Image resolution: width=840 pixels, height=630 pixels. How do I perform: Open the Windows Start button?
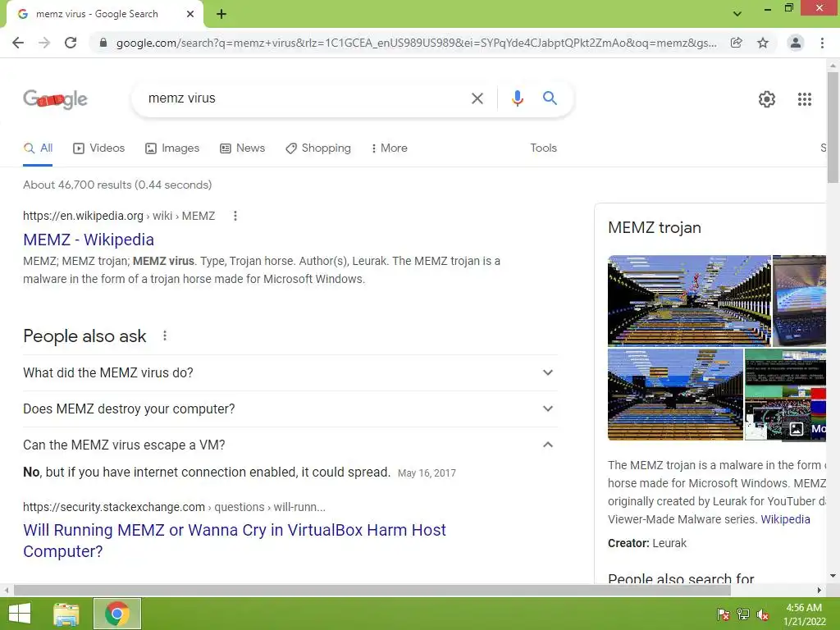point(20,614)
